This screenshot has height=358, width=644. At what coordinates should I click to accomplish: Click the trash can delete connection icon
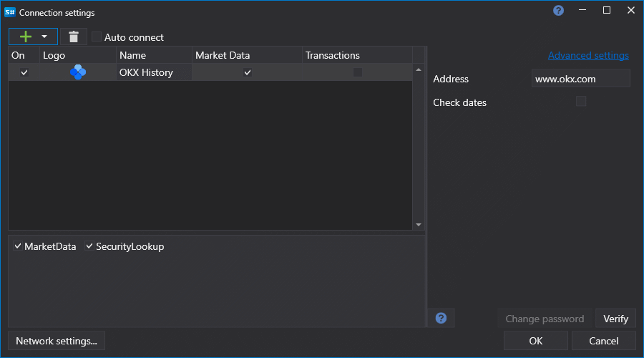pyautogui.click(x=74, y=37)
